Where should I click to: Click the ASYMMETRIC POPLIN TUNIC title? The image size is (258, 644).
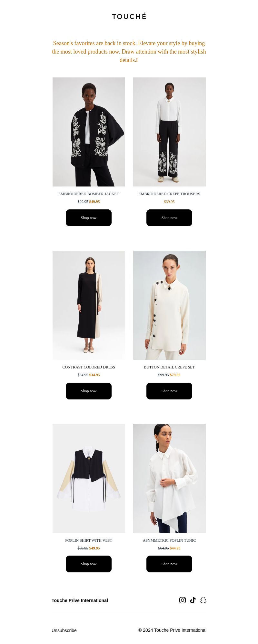pos(169,540)
